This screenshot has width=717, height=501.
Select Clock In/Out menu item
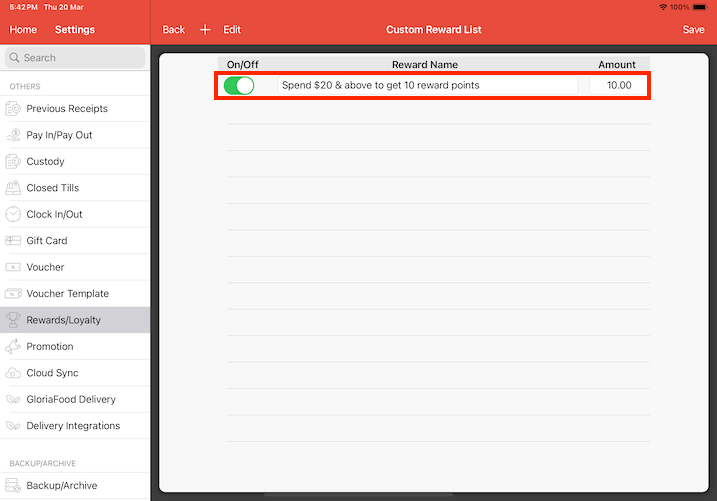point(75,214)
